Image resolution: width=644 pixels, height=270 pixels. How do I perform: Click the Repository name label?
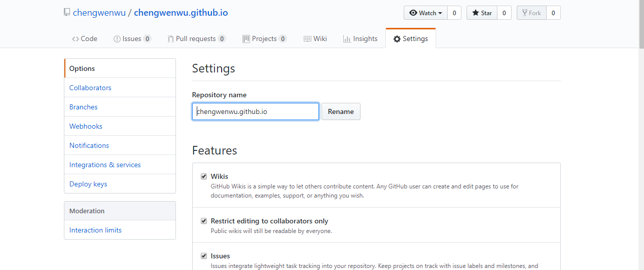220,95
